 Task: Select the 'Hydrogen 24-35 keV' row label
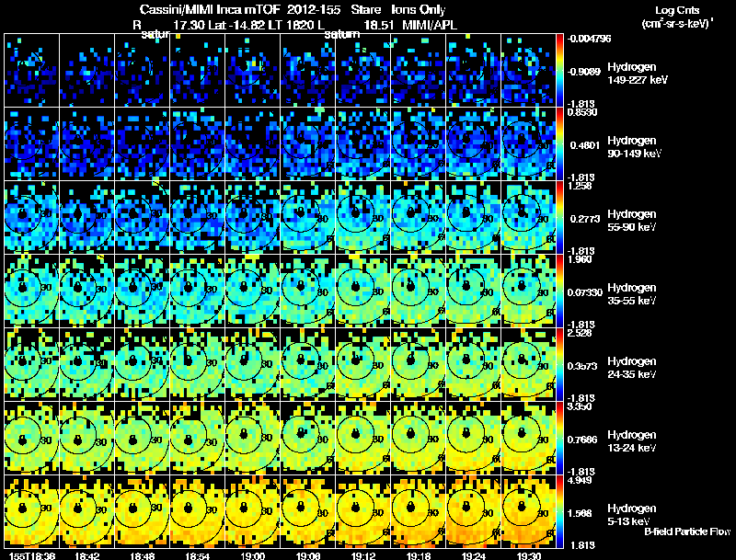point(632,368)
